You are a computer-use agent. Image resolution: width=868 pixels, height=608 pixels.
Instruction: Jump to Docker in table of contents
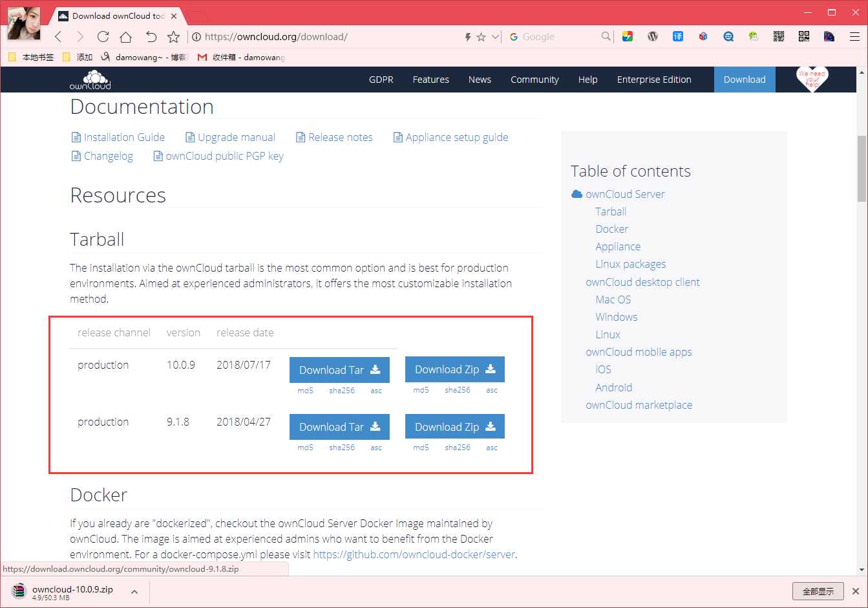coord(612,229)
